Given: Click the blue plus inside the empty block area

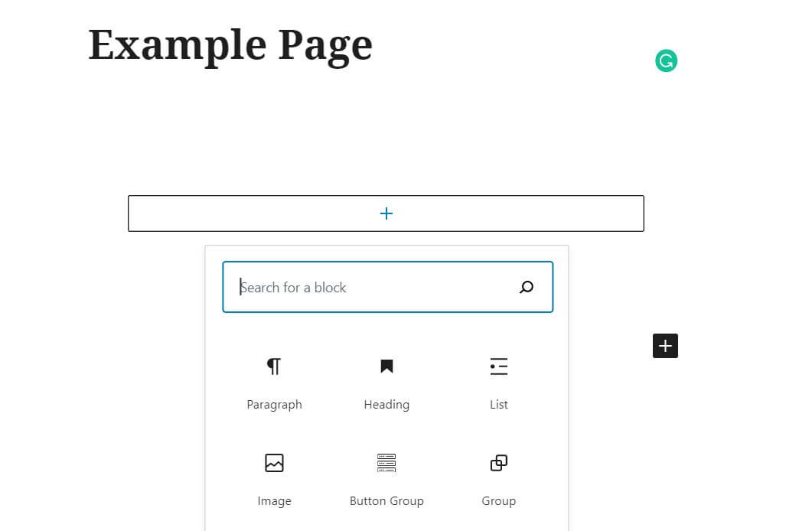Looking at the screenshot, I should [x=386, y=213].
